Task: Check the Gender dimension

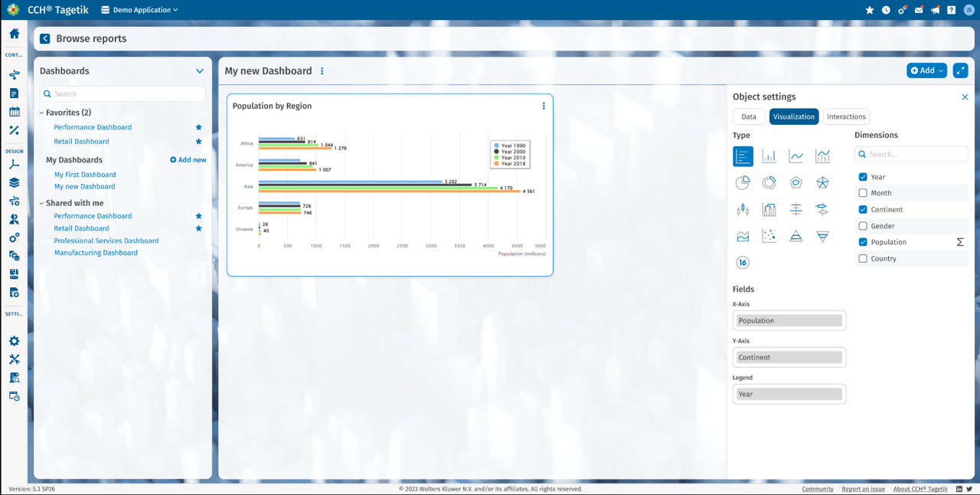Action: (x=863, y=226)
